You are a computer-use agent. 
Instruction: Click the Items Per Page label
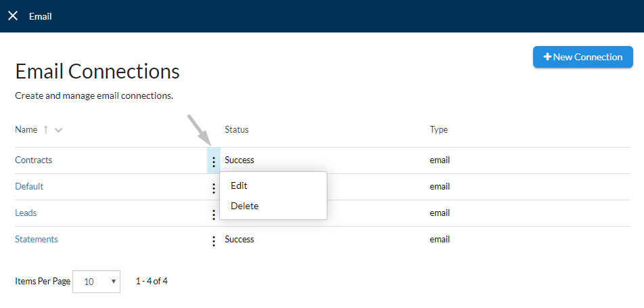tap(43, 282)
